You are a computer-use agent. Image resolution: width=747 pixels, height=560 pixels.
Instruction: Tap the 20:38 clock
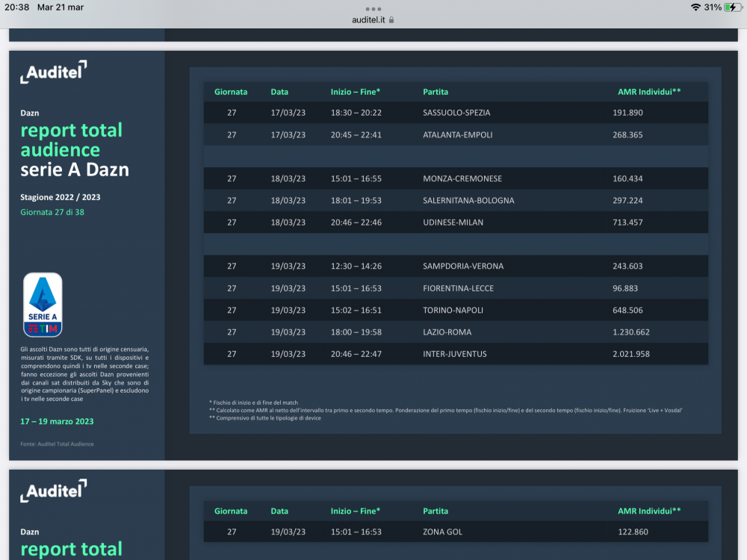16,7
